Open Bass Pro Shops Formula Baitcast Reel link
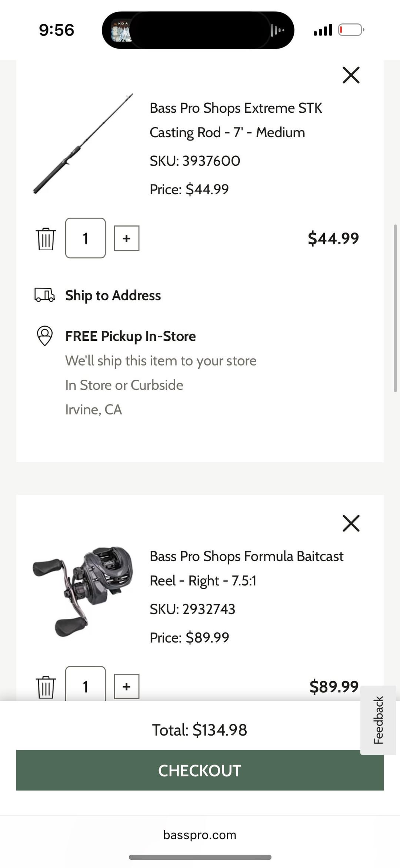400x868 pixels. tap(246, 568)
